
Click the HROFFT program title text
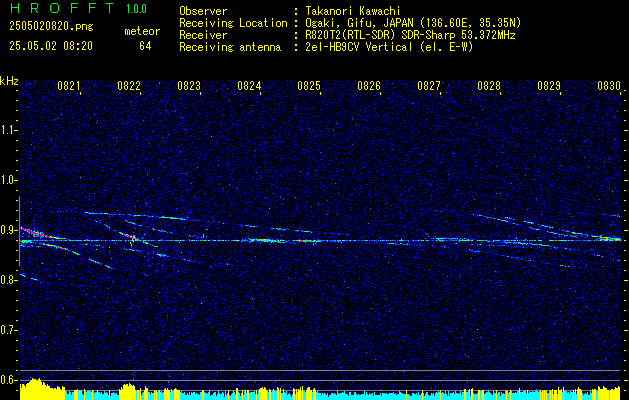(x=61, y=8)
